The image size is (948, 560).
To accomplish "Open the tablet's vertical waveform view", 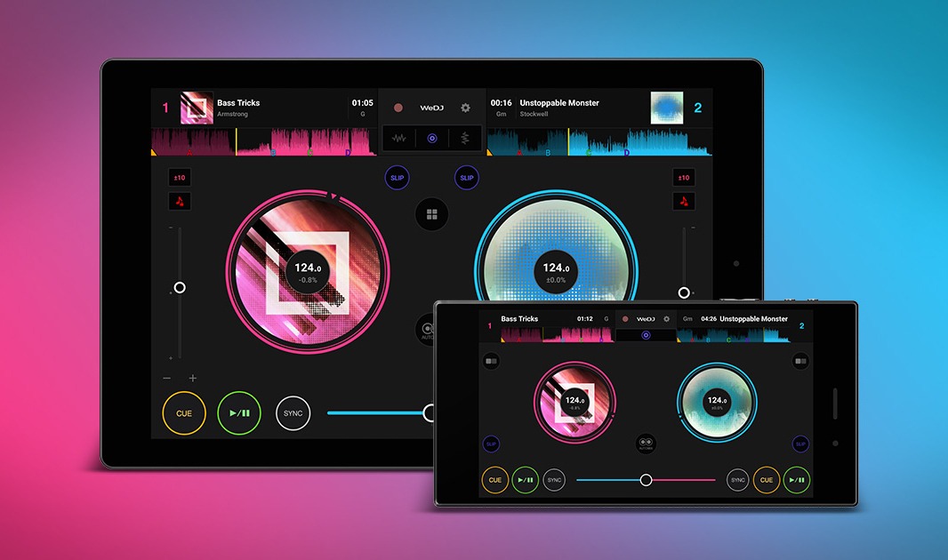I will point(464,138).
